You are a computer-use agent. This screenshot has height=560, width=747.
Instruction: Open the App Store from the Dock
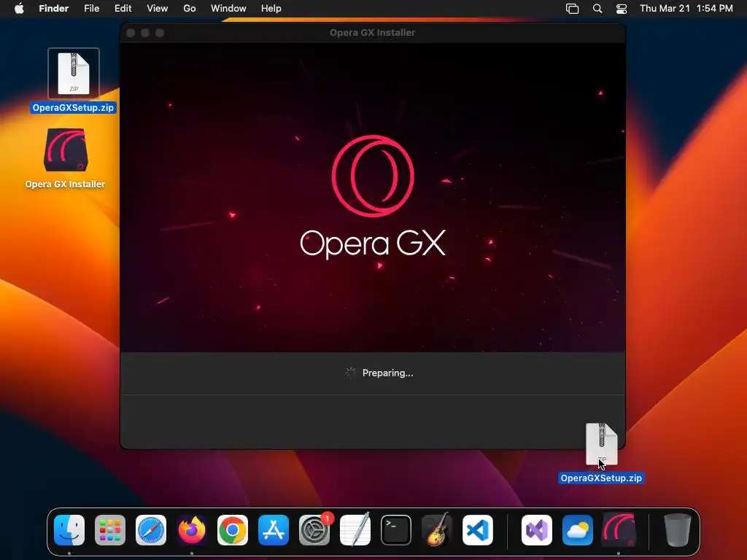(274, 529)
